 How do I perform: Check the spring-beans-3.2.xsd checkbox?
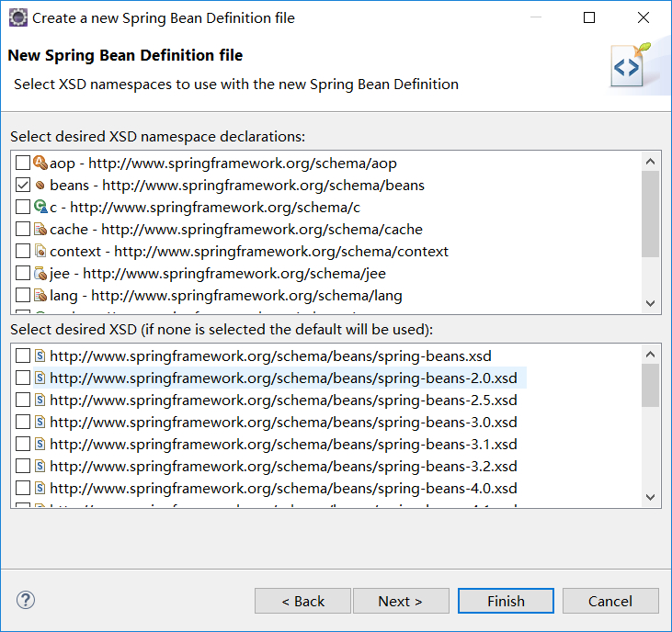tap(23, 466)
